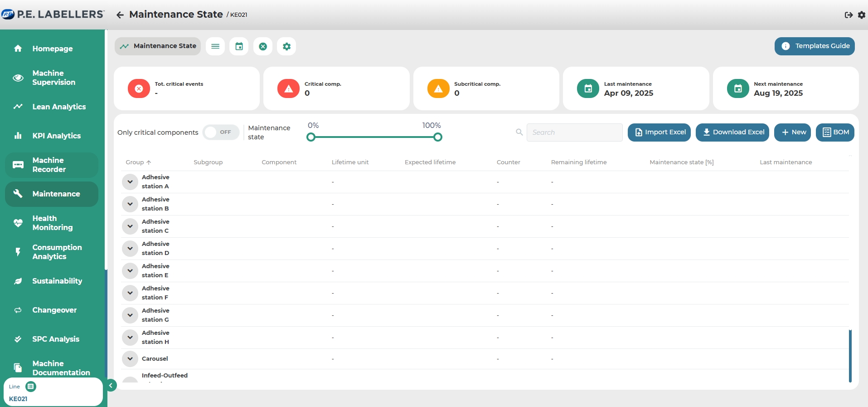Open the calendar icon in toolbar
The height and width of the screenshot is (407, 868).
click(x=239, y=46)
